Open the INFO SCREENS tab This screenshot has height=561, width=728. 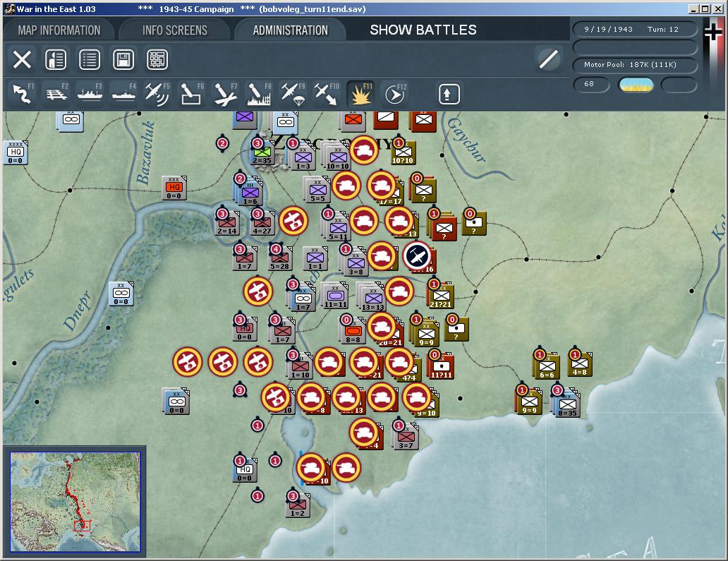tap(174, 30)
